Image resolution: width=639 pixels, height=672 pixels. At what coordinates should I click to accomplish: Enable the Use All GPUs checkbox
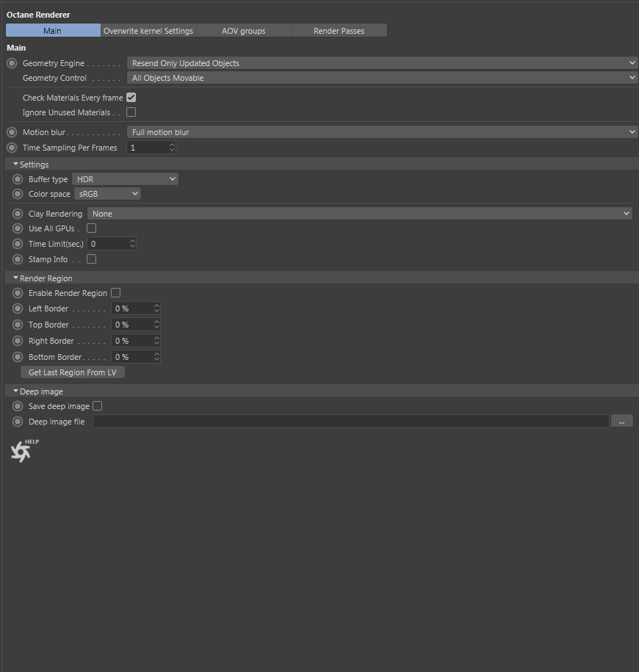point(91,228)
